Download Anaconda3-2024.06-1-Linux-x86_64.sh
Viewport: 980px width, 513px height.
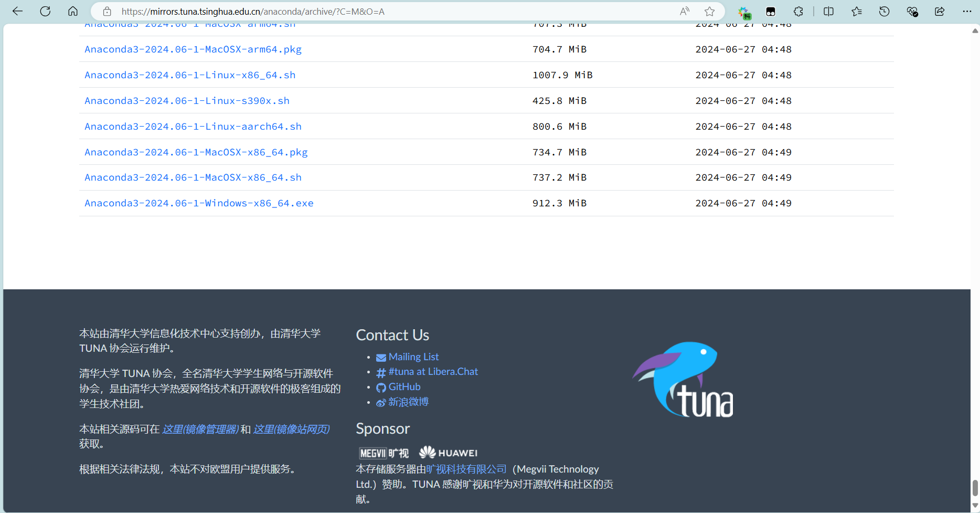click(190, 75)
